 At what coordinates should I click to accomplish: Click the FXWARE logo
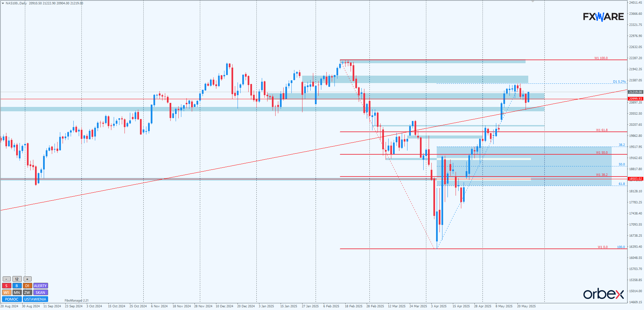(603, 16)
